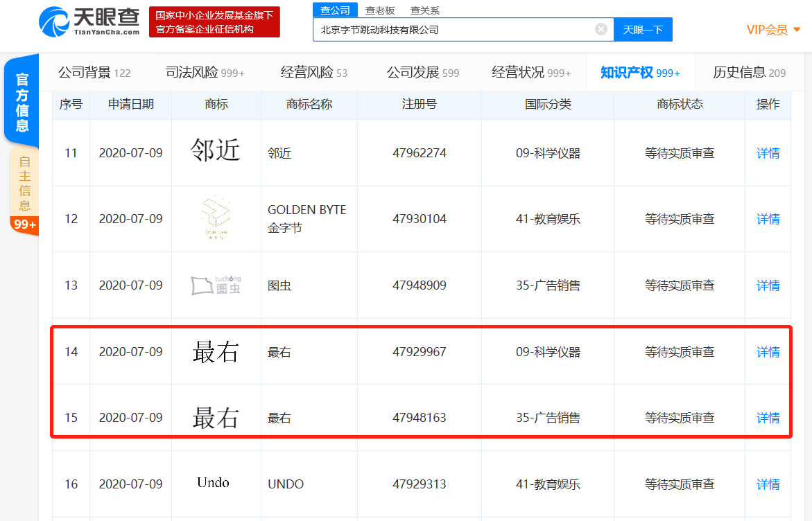Click the 注册号 column header

click(420, 104)
